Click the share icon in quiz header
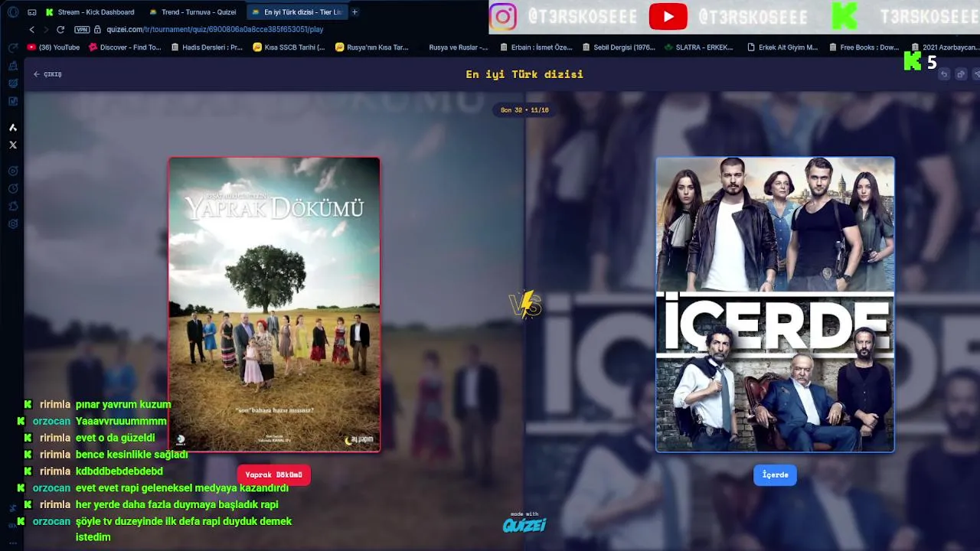Screen dimensions: 980x551 click(961, 74)
